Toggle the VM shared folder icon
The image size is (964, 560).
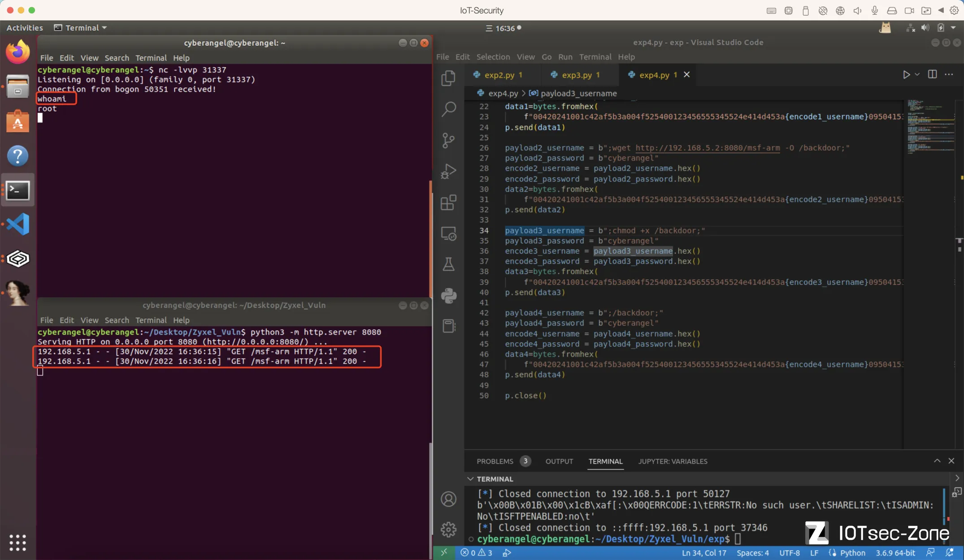tap(926, 10)
